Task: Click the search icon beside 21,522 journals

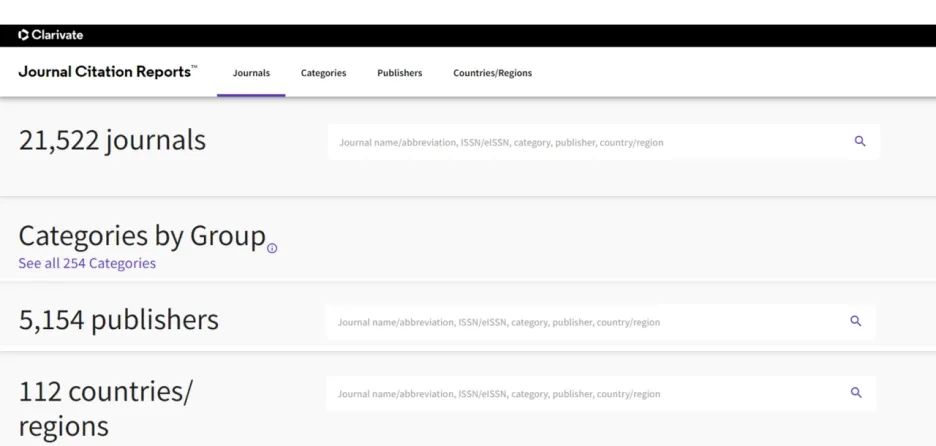Action: (x=860, y=142)
